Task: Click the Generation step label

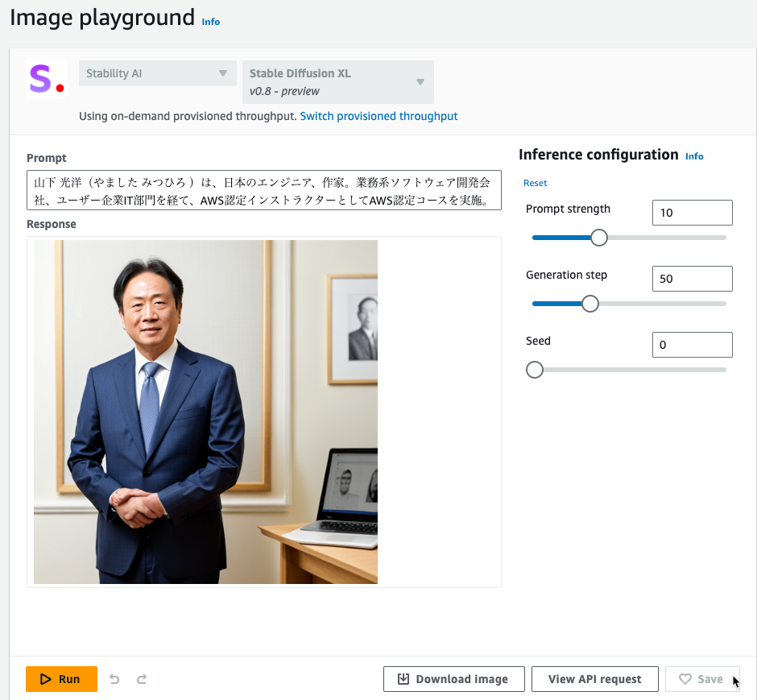Action: click(566, 275)
